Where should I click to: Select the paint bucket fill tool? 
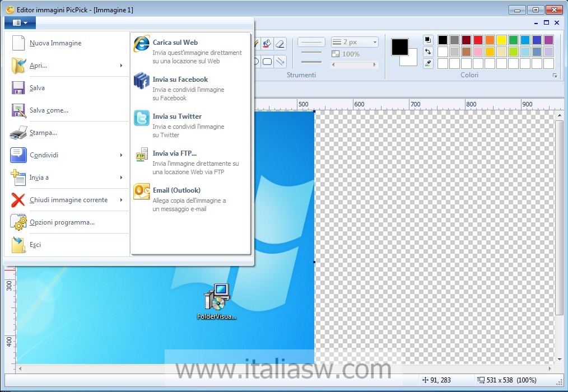[x=267, y=43]
